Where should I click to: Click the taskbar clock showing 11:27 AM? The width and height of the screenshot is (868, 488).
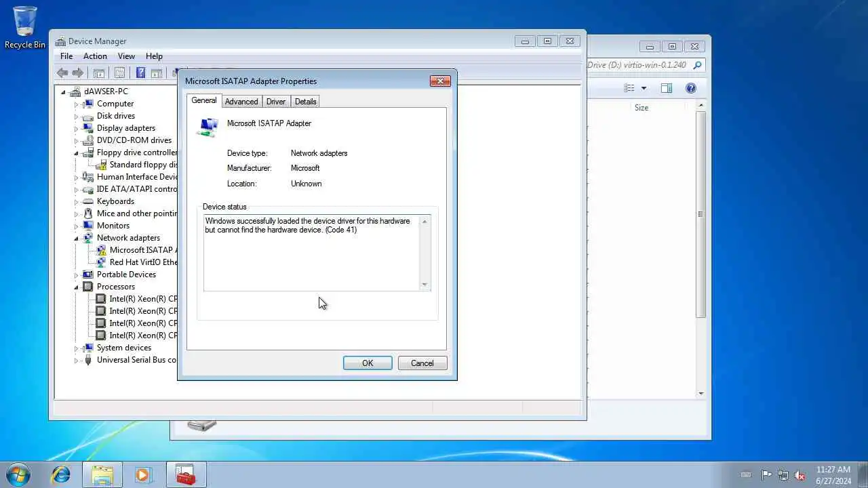point(833,475)
